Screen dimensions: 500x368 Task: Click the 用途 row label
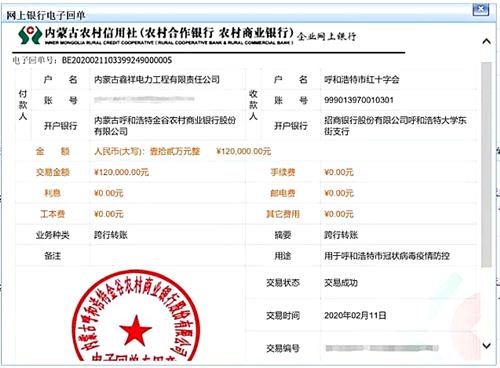[283, 256]
